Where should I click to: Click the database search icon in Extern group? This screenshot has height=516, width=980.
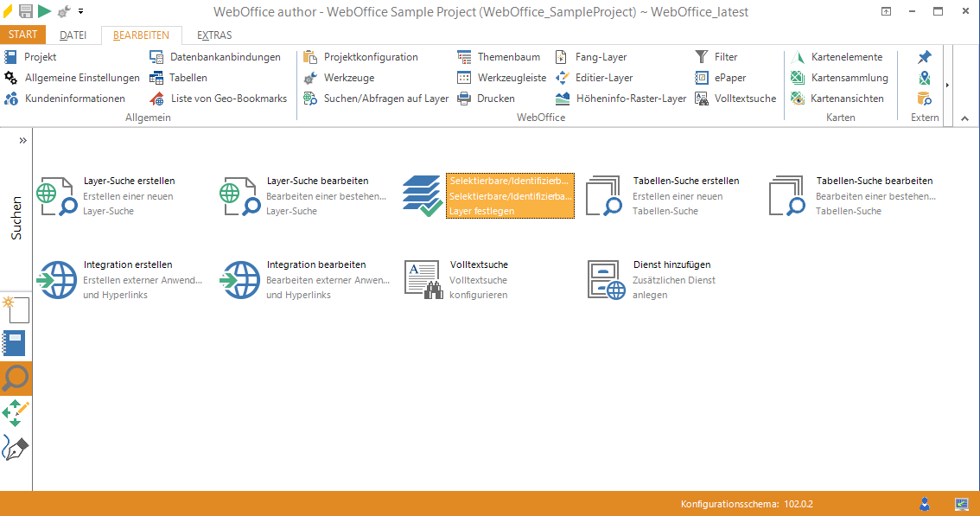(924, 99)
